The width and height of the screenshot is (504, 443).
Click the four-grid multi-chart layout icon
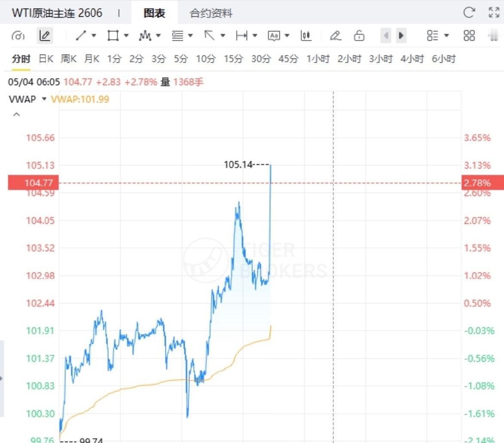[x=469, y=36]
